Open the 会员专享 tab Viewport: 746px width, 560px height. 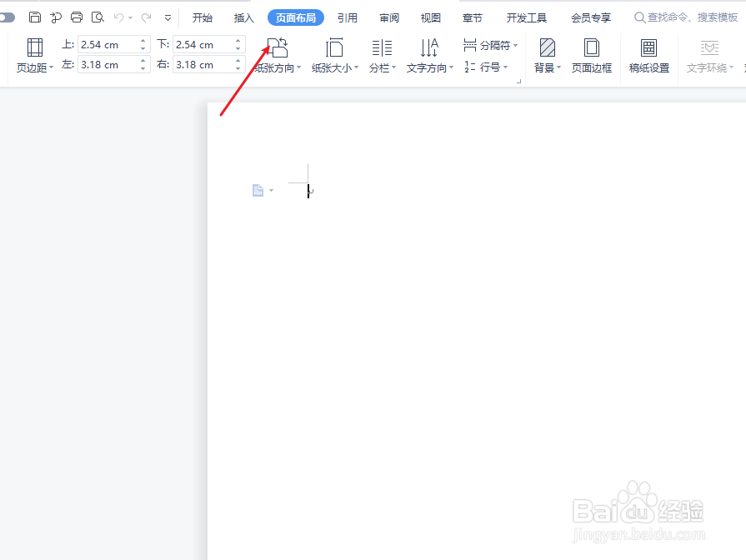591,18
